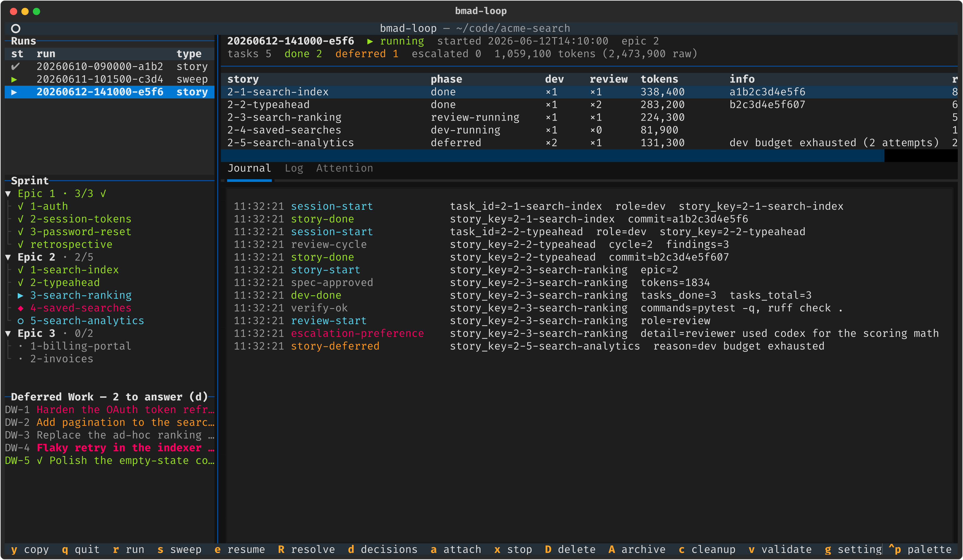Image resolution: width=963 pixels, height=560 pixels.
Task: Select deferred item DW-4 Flaky retry
Action: click(110, 448)
